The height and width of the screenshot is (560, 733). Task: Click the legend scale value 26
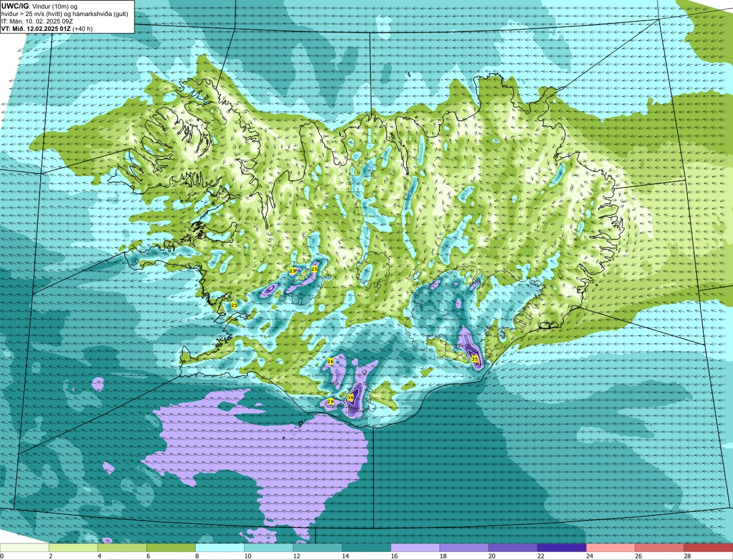pyautogui.click(x=638, y=556)
